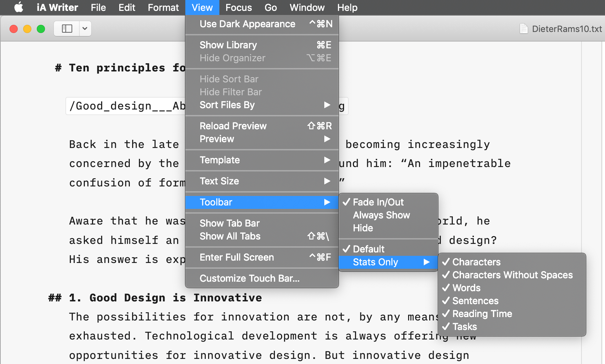
Task: Select the Fade In/Out toolbar option
Action: pos(388,202)
